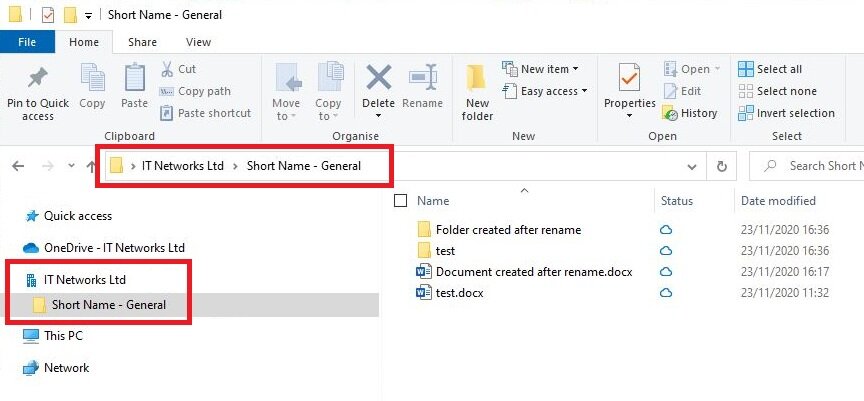The width and height of the screenshot is (864, 401).
Task: Refresh the current folder view
Action: click(x=721, y=166)
